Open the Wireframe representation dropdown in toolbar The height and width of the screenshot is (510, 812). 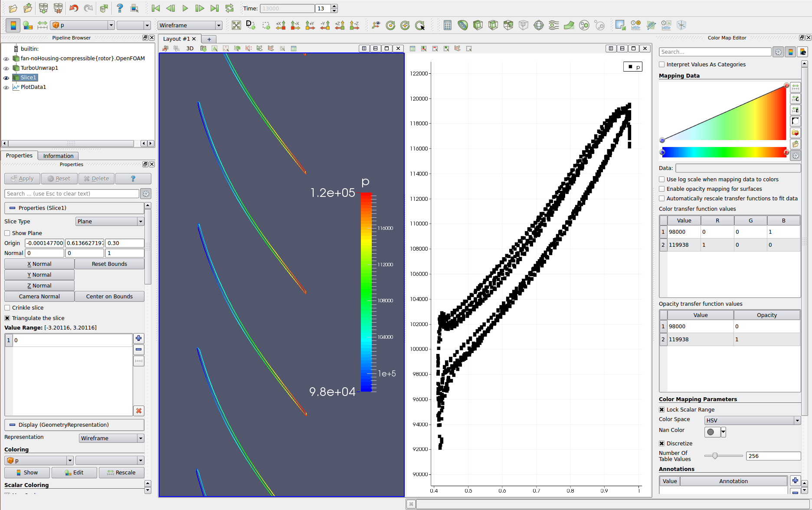click(190, 25)
